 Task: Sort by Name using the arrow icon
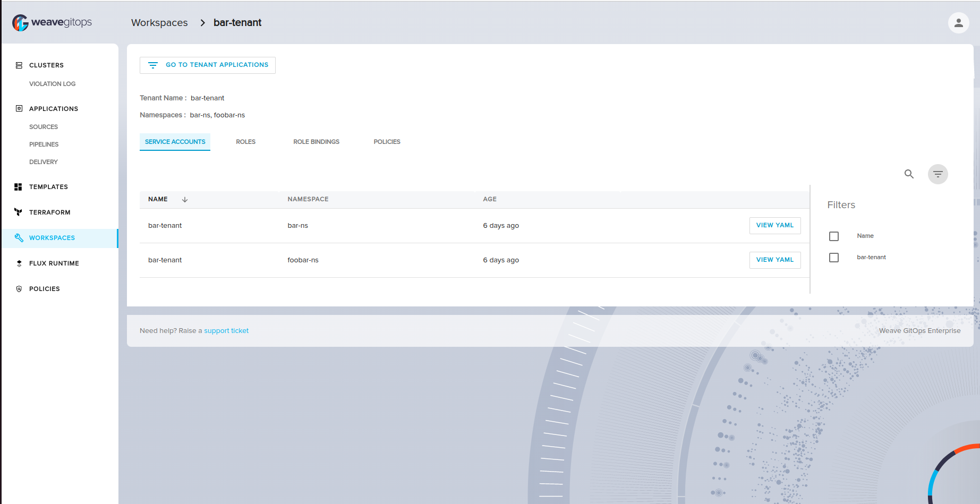[185, 200]
